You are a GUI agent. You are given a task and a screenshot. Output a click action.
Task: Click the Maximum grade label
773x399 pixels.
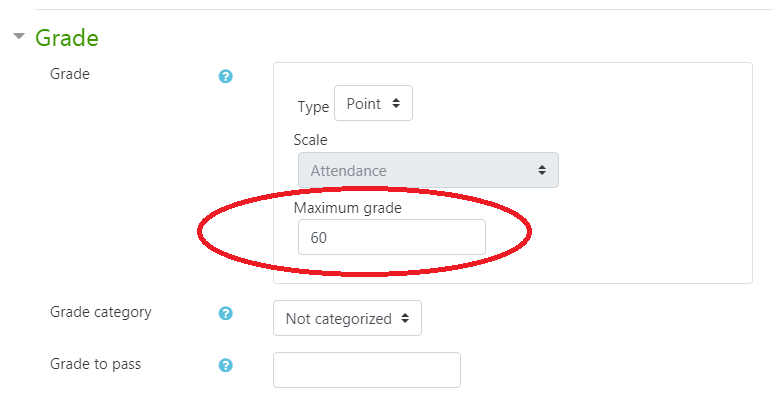pyautogui.click(x=348, y=208)
